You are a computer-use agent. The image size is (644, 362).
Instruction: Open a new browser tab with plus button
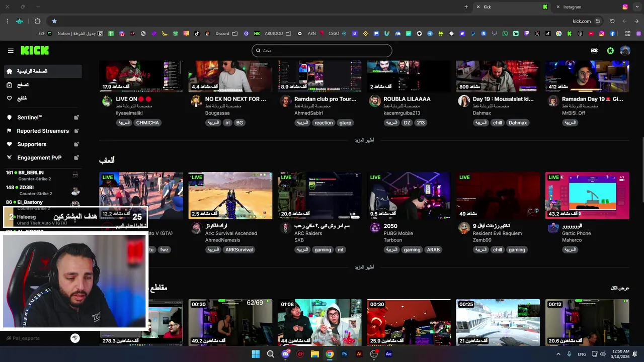click(x=466, y=7)
